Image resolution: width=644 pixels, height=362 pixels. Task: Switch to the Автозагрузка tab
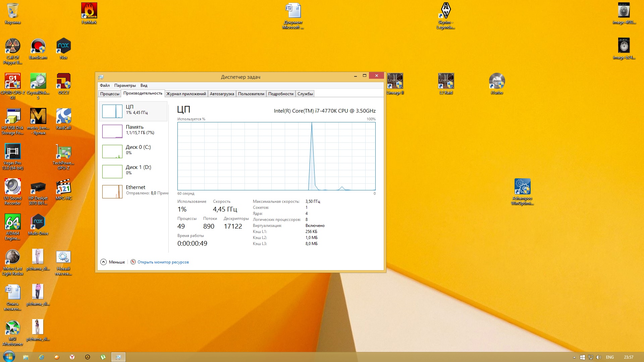tap(222, 94)
